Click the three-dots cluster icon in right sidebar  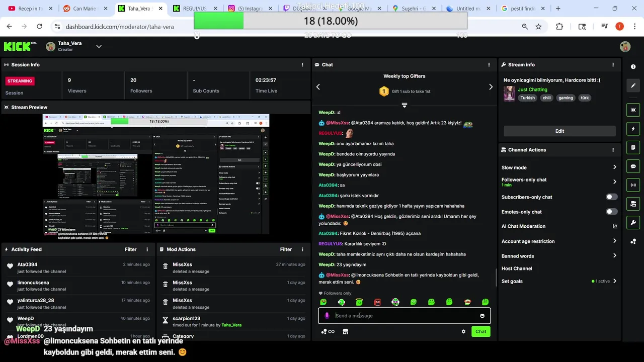click(x=633, y=241)
